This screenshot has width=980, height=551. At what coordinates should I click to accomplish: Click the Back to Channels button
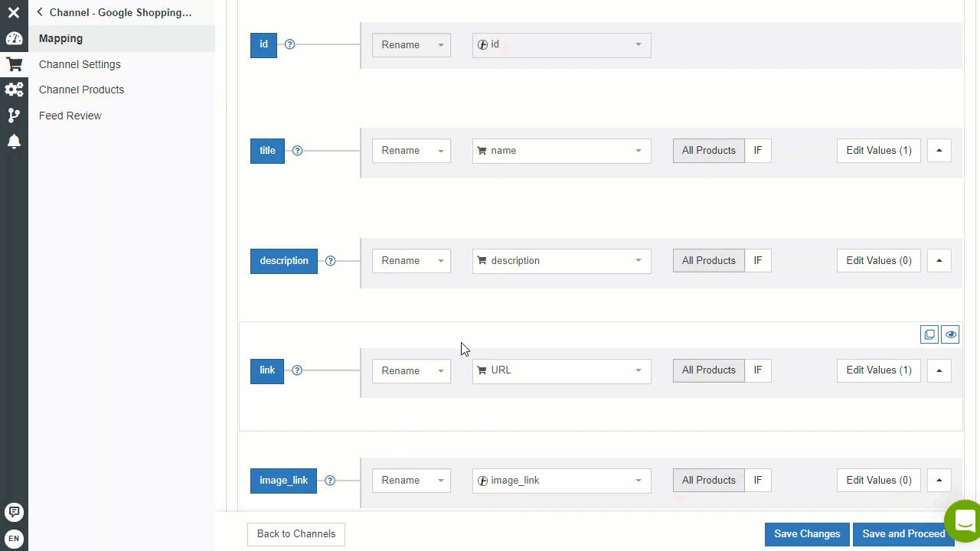(x=296, y=534)
